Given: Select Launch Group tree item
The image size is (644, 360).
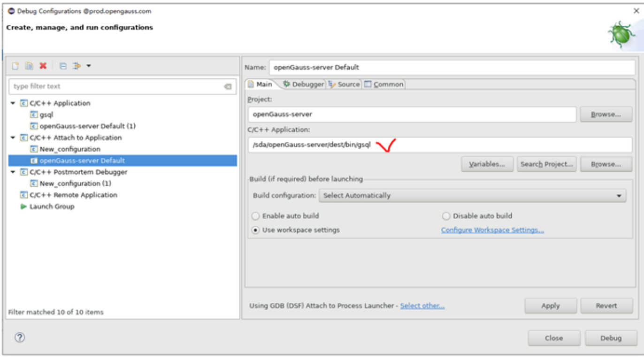Looking at the screenshot, I should click(52, 207).
